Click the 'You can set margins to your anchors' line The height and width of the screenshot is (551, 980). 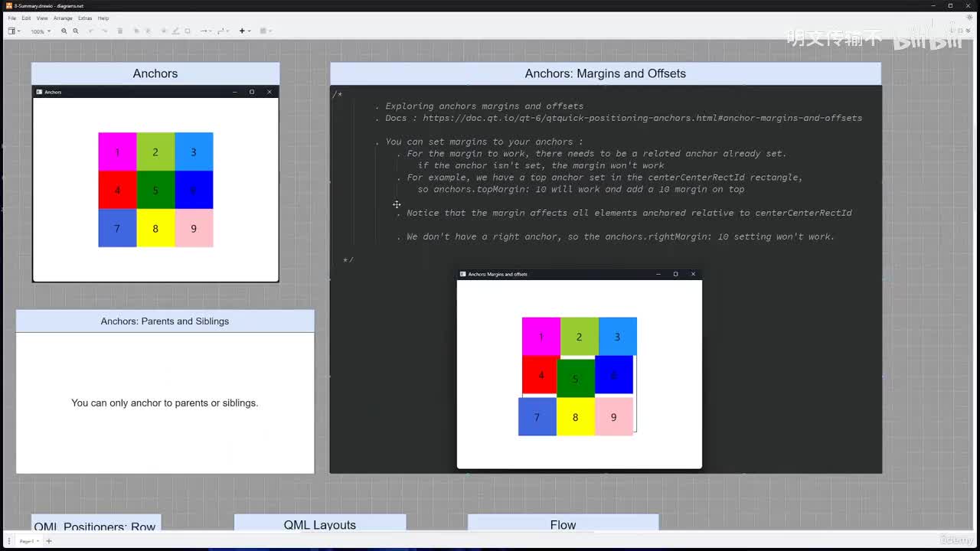(479, 142)
